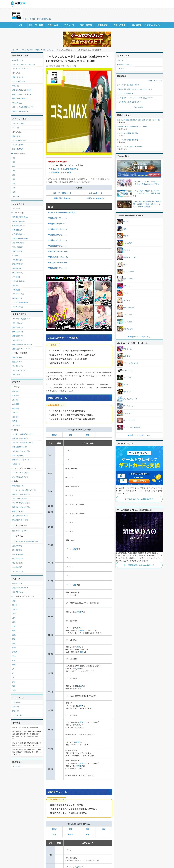Open the ガンダムUCE game icon

point(120,329)
